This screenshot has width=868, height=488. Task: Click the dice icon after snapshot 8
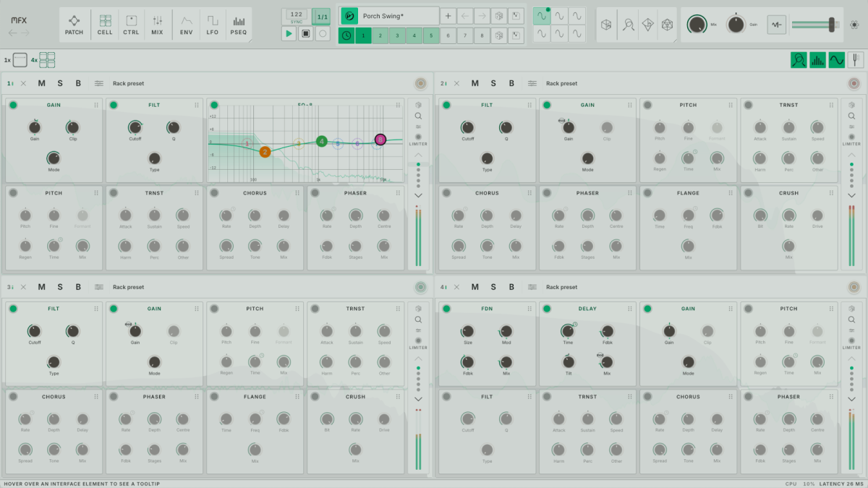pyautogui.click(x=499, y=35)
